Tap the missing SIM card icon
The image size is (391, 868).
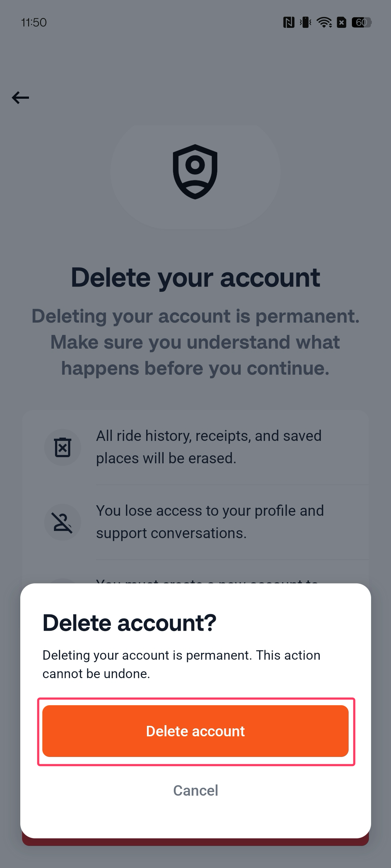pos(342,22)
